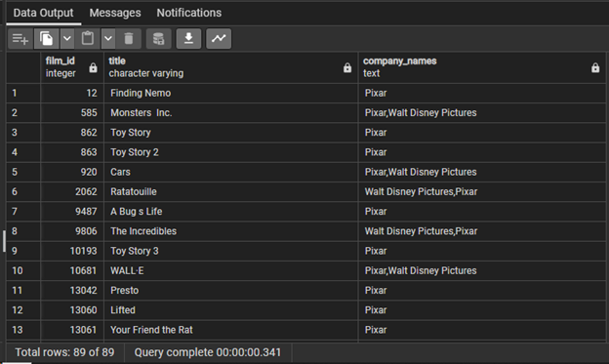609x364 pixels.
Task: Select the title column header
Action: [230, 67]
